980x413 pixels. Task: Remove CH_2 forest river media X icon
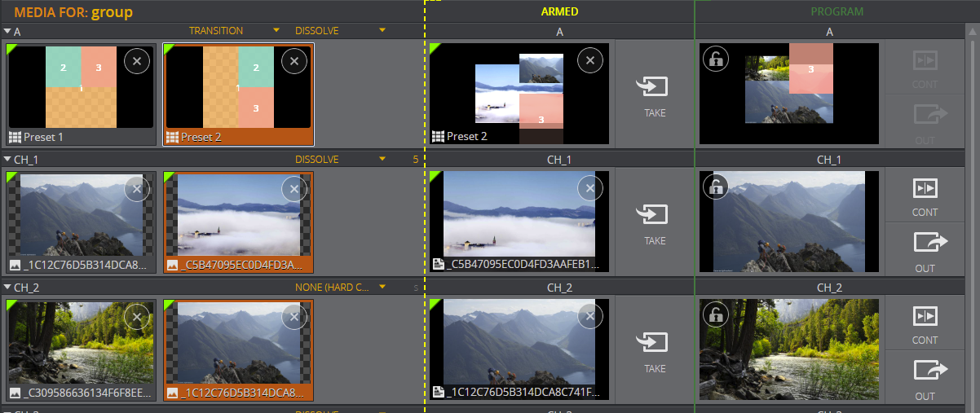137,317
